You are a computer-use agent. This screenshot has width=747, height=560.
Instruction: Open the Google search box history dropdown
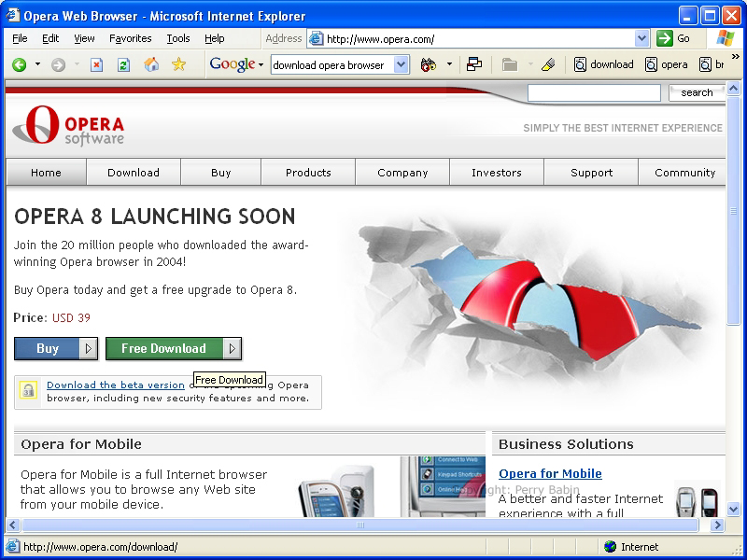click(x=402, y=64)
